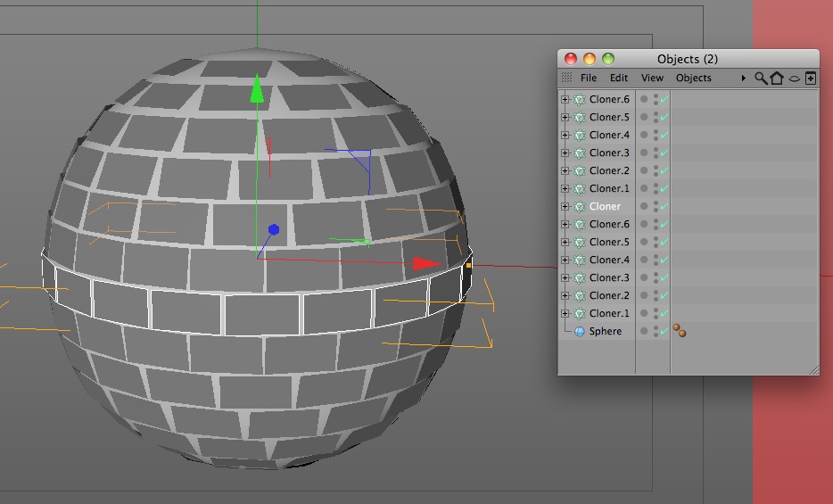
Task: Click the red X-axis arrow in viewport
Action: pos(426,263)
